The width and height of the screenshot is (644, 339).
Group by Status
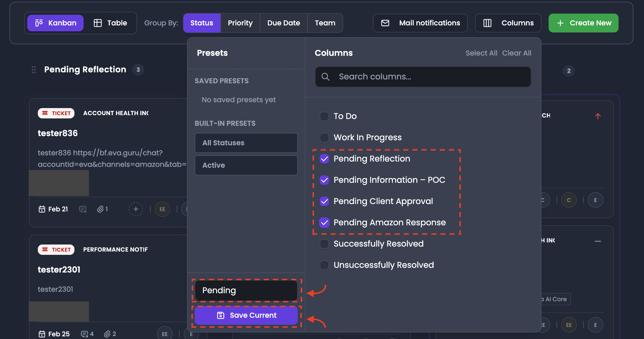click(202, 23)
